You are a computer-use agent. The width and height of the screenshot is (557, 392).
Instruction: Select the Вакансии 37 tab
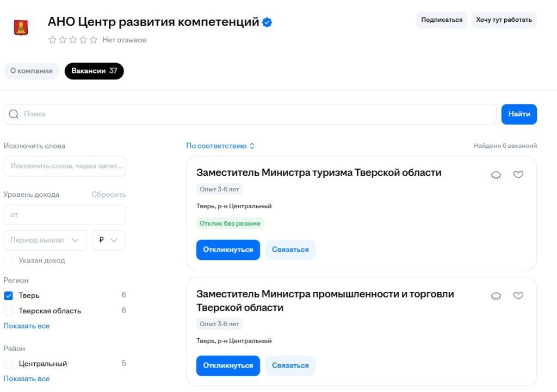coord(94,71)
